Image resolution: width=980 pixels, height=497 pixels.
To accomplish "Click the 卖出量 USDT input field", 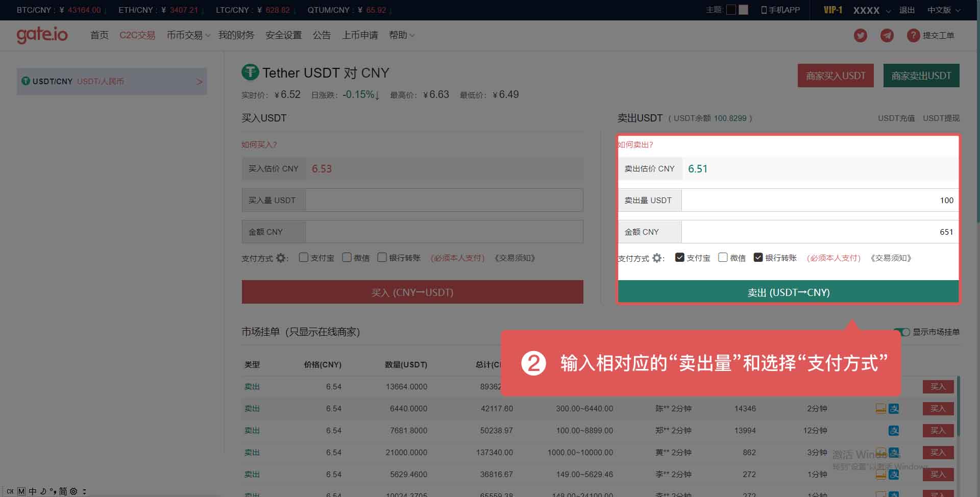I will click(820, 200).
